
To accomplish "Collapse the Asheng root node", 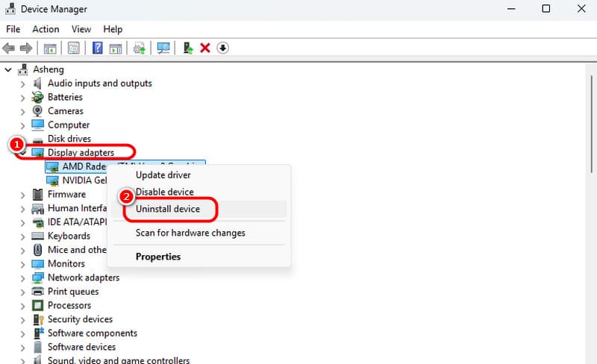I will (9, 69).
